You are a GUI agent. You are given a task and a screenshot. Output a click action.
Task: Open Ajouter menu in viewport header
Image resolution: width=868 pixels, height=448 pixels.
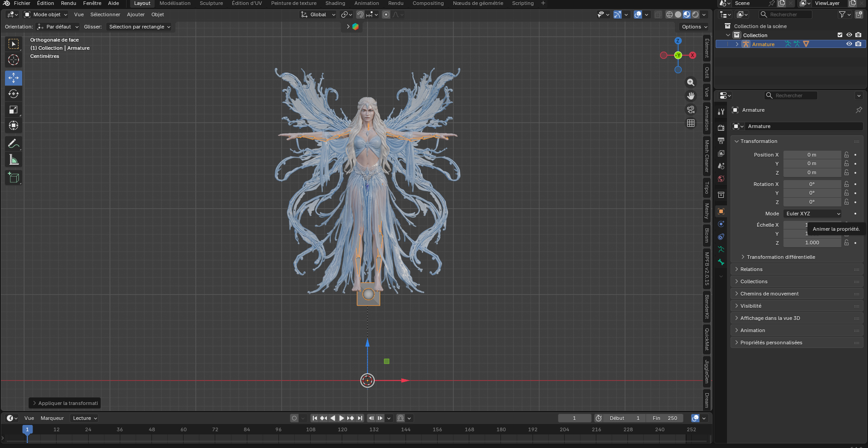coord(136,14)
